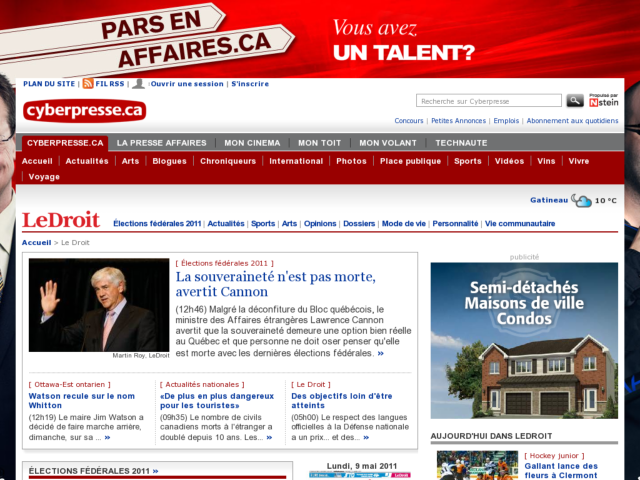640x480 pixels.
Task: Open Personnalité section
Action: pos(455,224)
